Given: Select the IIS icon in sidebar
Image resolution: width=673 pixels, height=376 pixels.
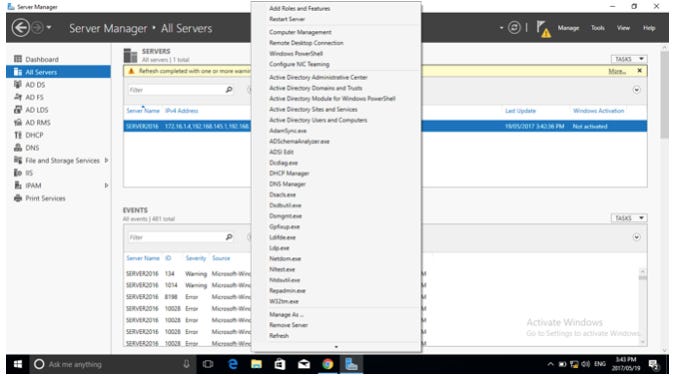Looking at the screenshot, I should click(x=18, y=173).
